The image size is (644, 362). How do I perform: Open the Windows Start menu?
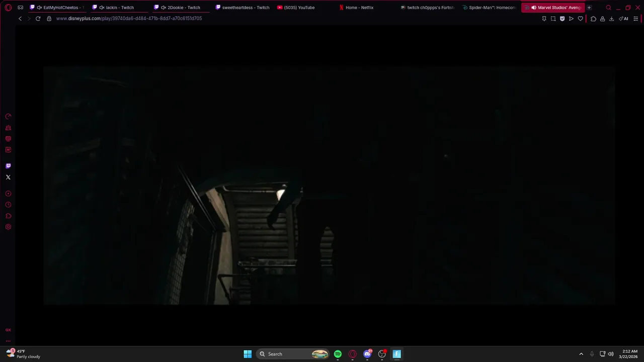248,354
